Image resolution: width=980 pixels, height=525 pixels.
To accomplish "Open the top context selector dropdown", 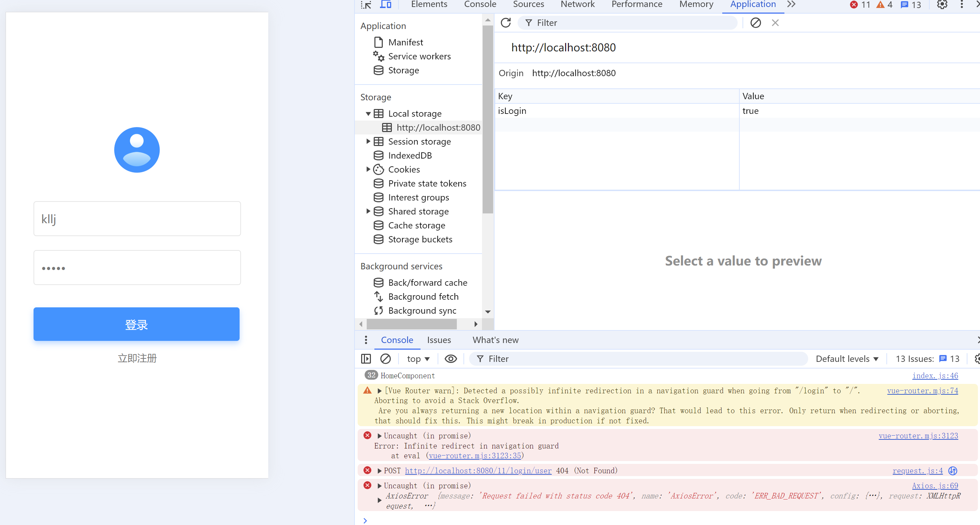I will pyautogui.click(x=418, y=359).
